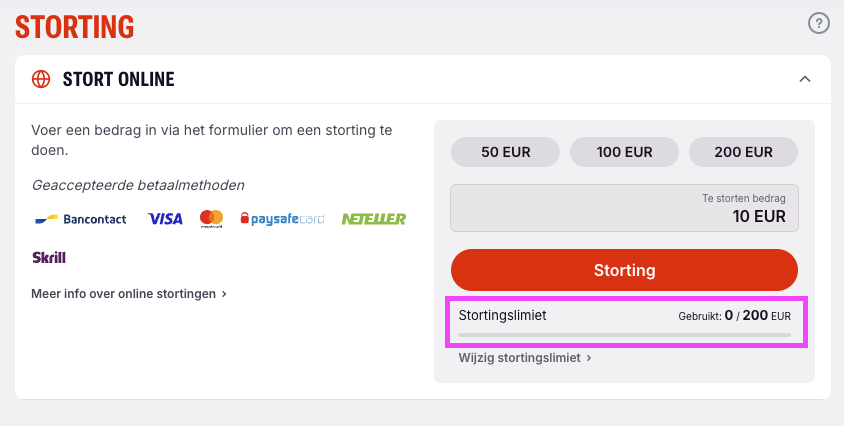
Task: Click the Bancontact payment logo
Action: tap(81, 219)
